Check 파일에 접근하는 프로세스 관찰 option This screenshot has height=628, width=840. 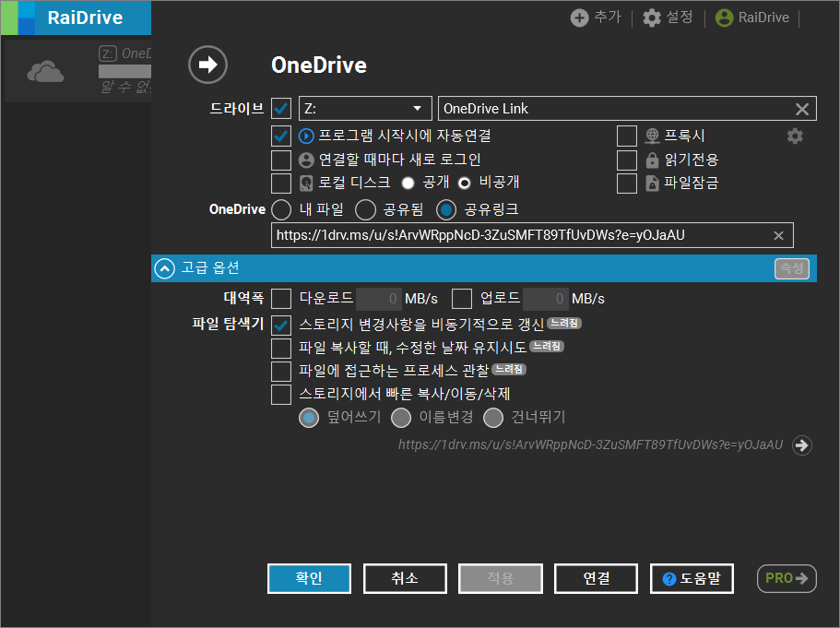click(x=281, y=372)
